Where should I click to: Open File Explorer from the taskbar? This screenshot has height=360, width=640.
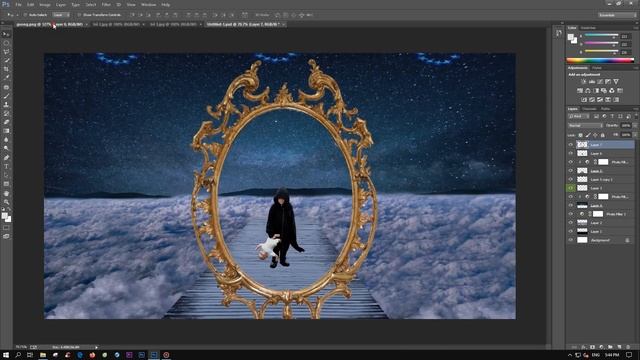pos(42,355)
